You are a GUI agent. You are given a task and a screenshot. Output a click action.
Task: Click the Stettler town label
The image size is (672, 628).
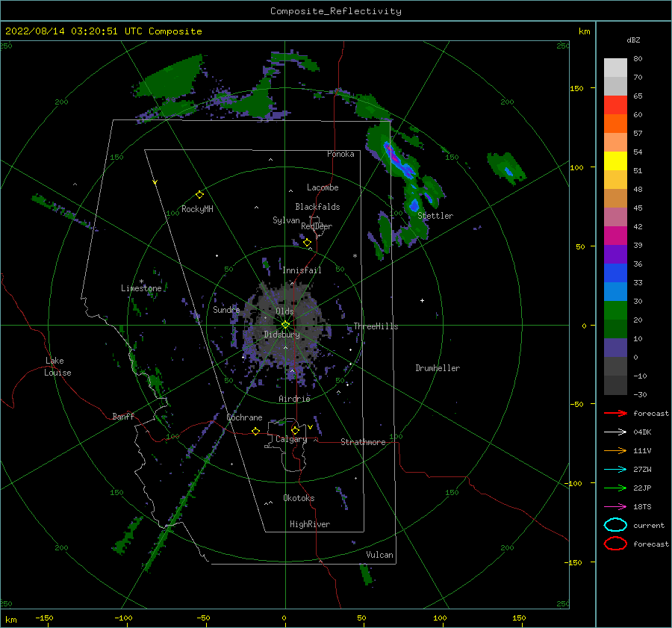coord(435,216)
